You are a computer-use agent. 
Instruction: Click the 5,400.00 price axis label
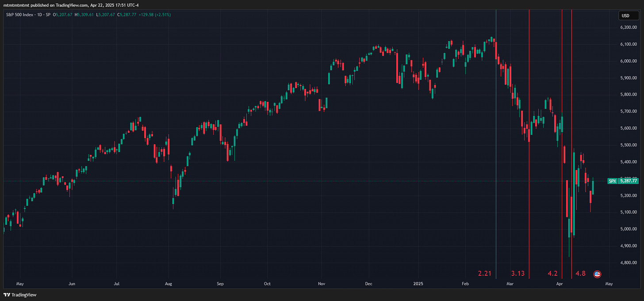click(x=629, y=162)
